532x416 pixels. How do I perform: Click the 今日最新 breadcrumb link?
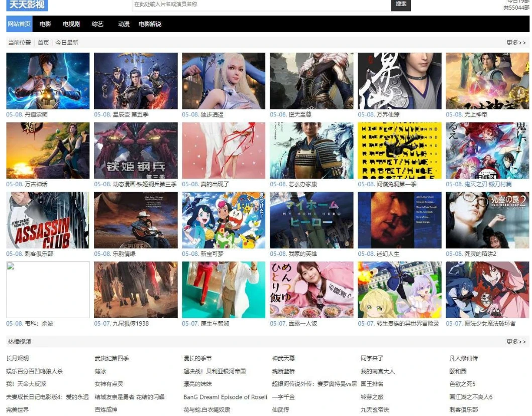click(66, 42)
